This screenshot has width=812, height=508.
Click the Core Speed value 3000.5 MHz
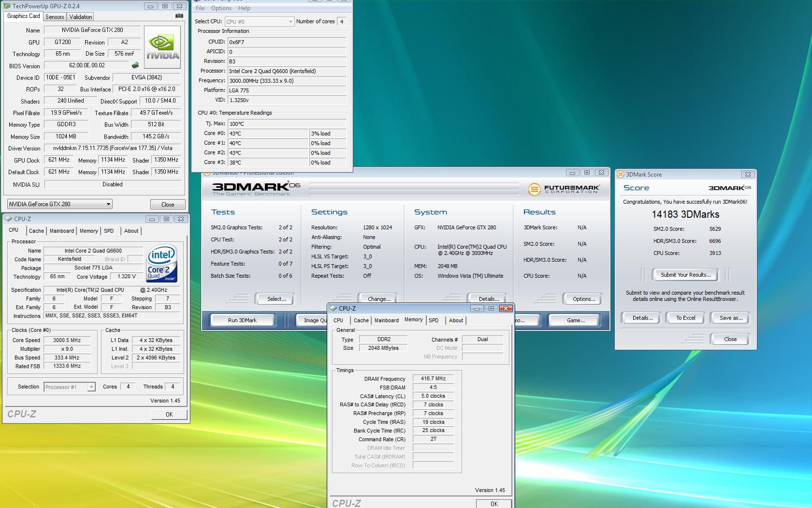[67, 340]
